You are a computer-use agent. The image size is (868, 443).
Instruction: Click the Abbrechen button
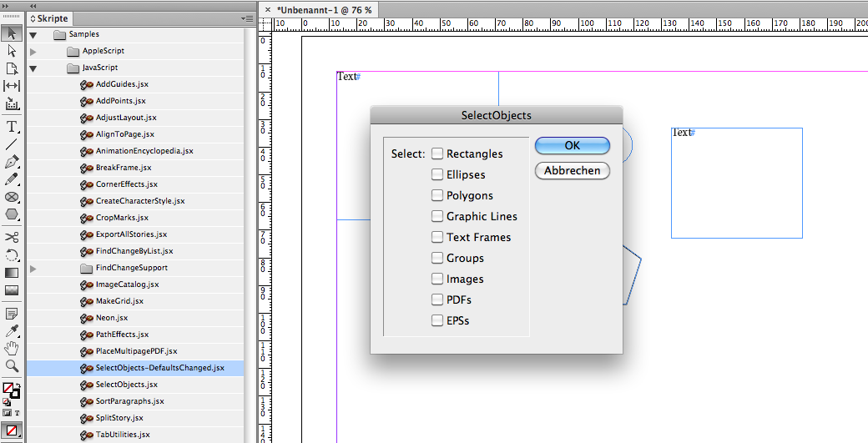[573, 170]
